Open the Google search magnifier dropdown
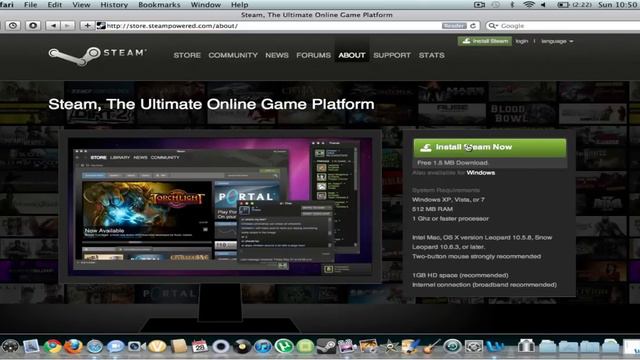 (493, 26)
